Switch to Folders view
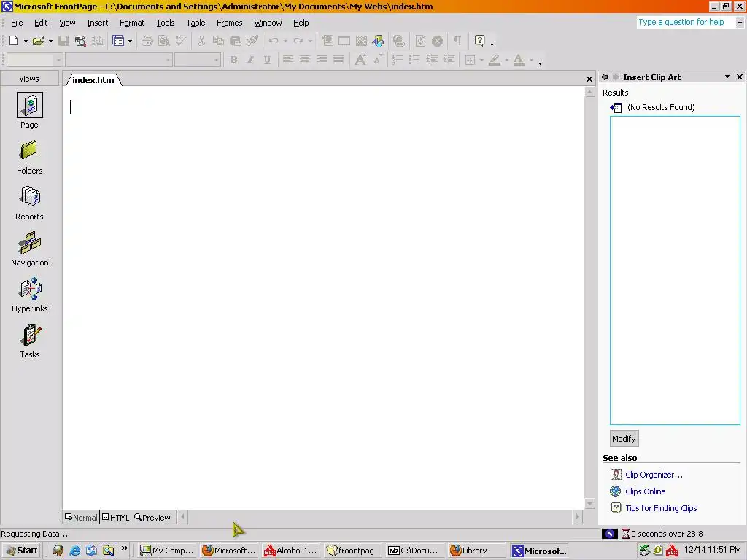Screen dimensions: 747x560 29,157
